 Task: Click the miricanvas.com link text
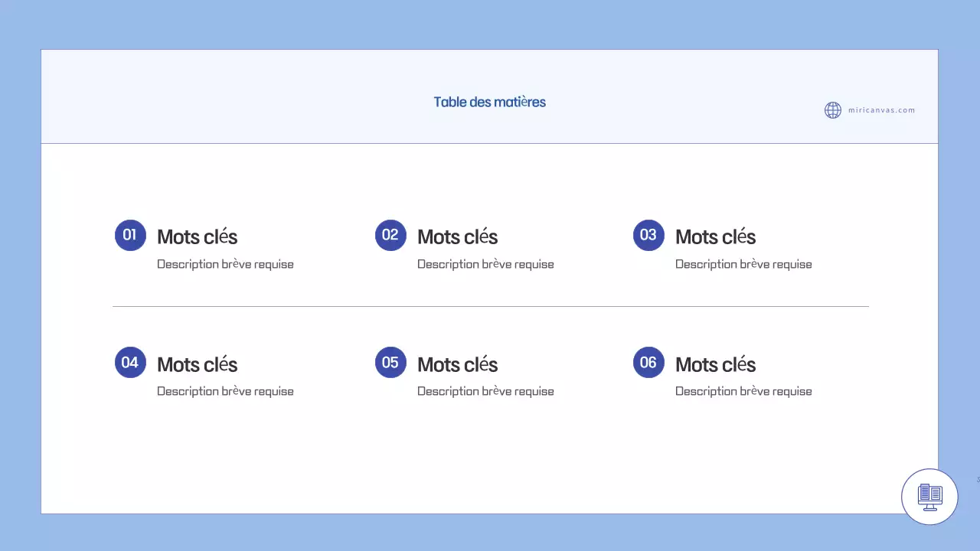tap(881, 110)
